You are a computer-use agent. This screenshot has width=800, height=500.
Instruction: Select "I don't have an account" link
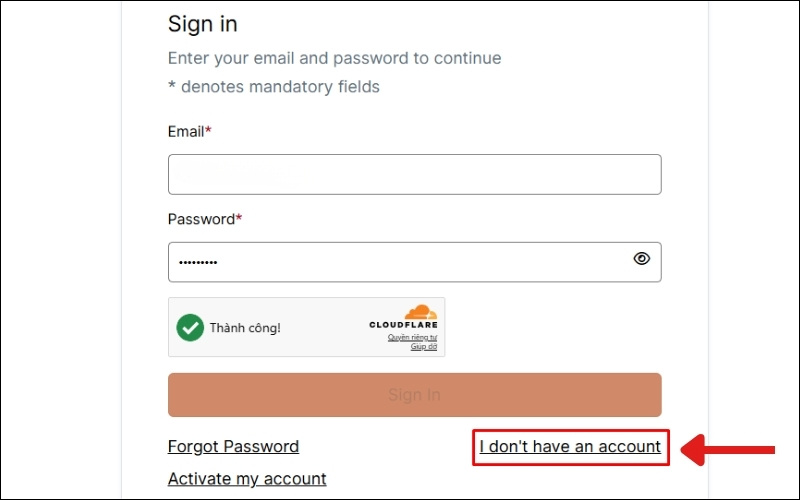(x=570, y=446)
